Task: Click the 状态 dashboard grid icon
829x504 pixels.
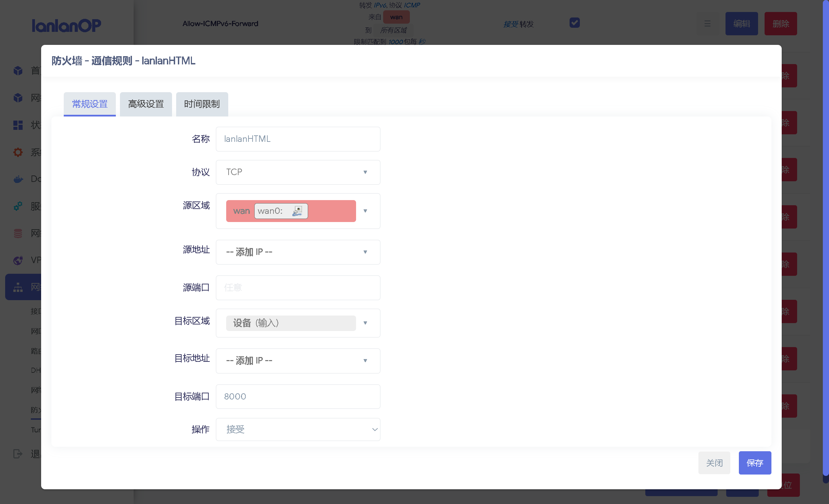Action: [x=18, y=125]
